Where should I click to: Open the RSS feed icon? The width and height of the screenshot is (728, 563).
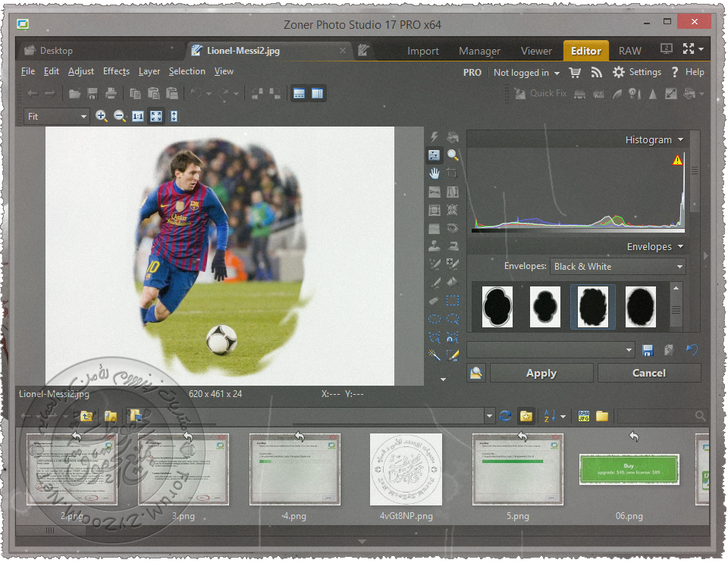[596, 72]
